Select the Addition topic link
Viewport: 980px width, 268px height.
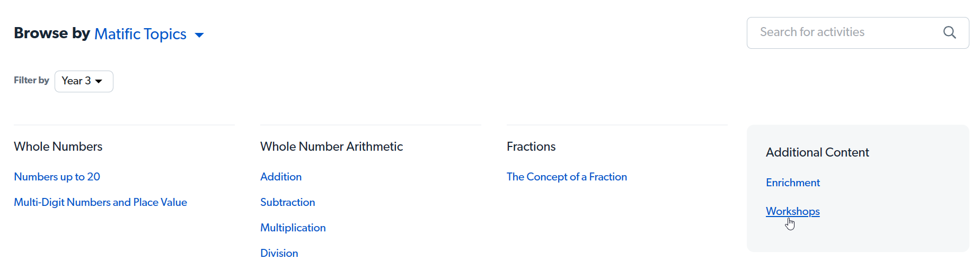click(x=281, y=177)
